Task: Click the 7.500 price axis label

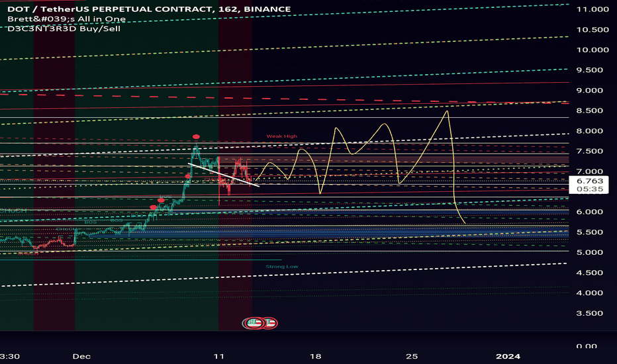Action: [589, 151]
